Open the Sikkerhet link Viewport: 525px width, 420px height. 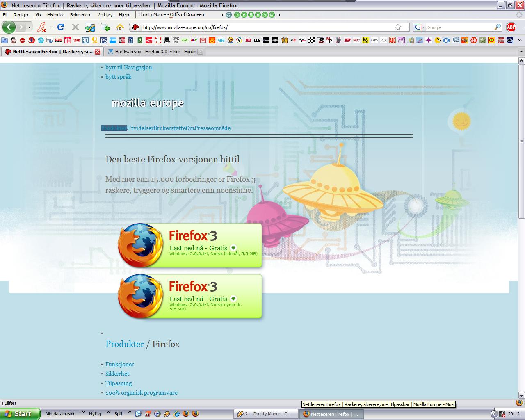pyautogui.click(x=117, y=374)
